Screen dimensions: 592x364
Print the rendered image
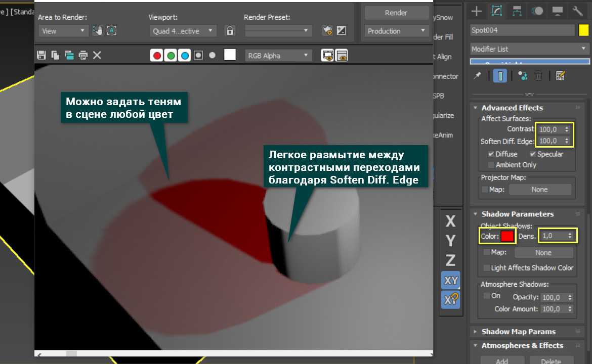83,55
